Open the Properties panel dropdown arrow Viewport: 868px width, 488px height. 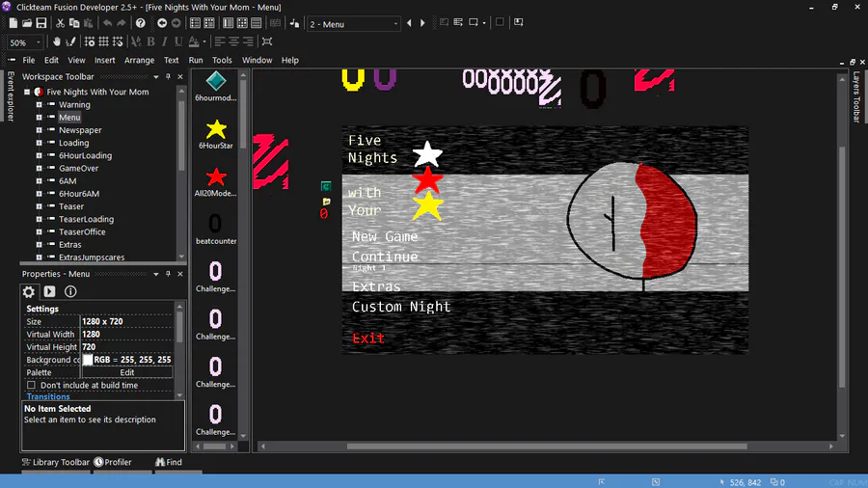click(156, 274)
